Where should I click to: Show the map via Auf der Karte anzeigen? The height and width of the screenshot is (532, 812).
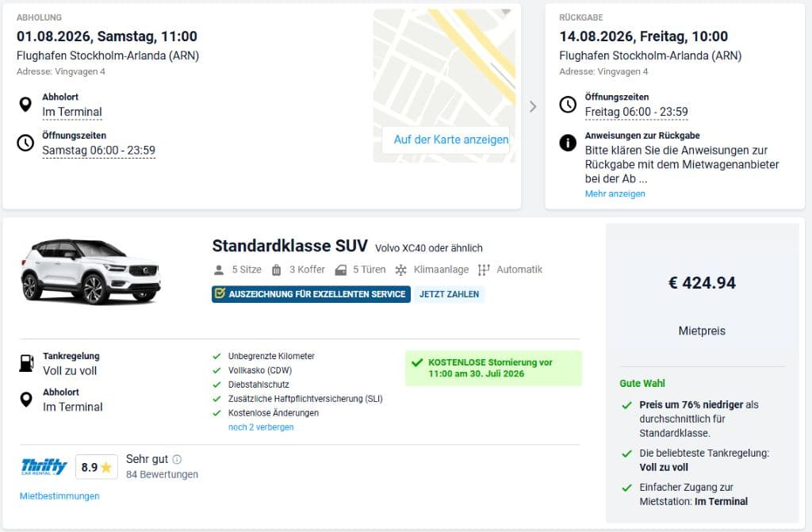point(450,140)
